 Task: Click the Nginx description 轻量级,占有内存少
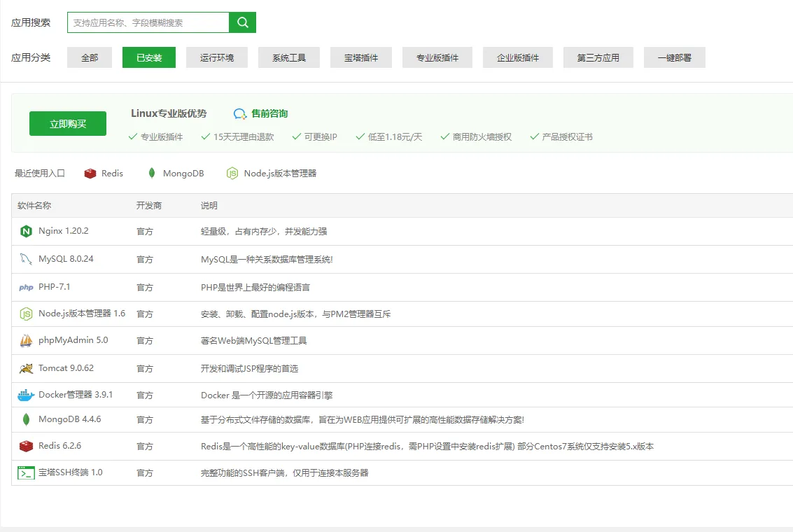point(263,232)
